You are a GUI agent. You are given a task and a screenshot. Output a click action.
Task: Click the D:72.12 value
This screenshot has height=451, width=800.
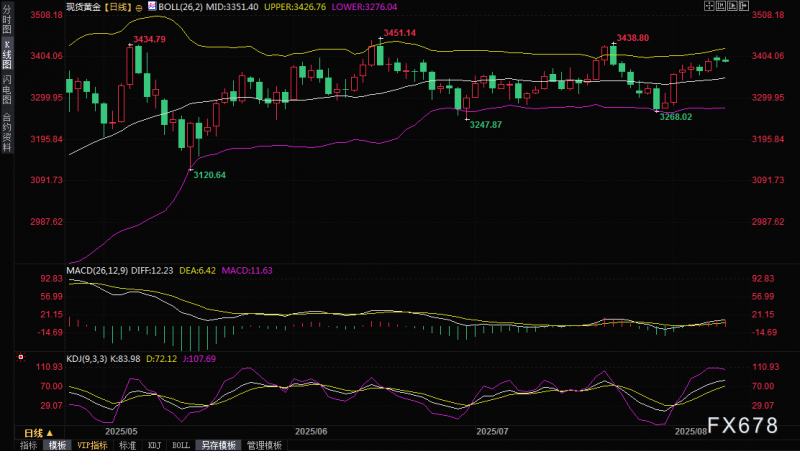162,359
